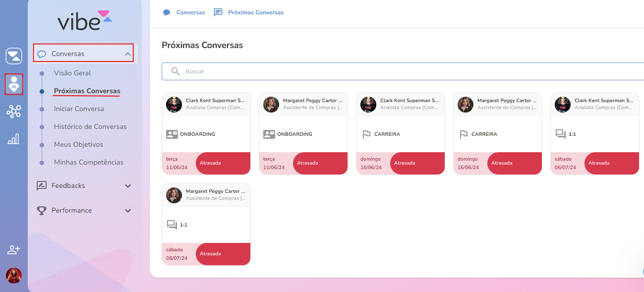This screenshot has width=644, height=292.
Task: Click the CARREIRA label on Clark Kent's card
Action: click(387, 134)
